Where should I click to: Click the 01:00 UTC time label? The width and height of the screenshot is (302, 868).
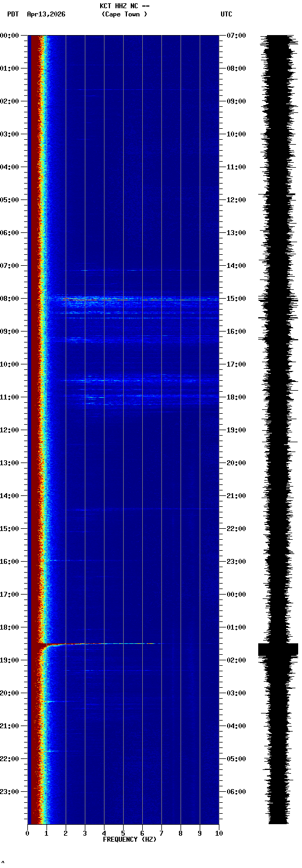[x=236, y=627]
